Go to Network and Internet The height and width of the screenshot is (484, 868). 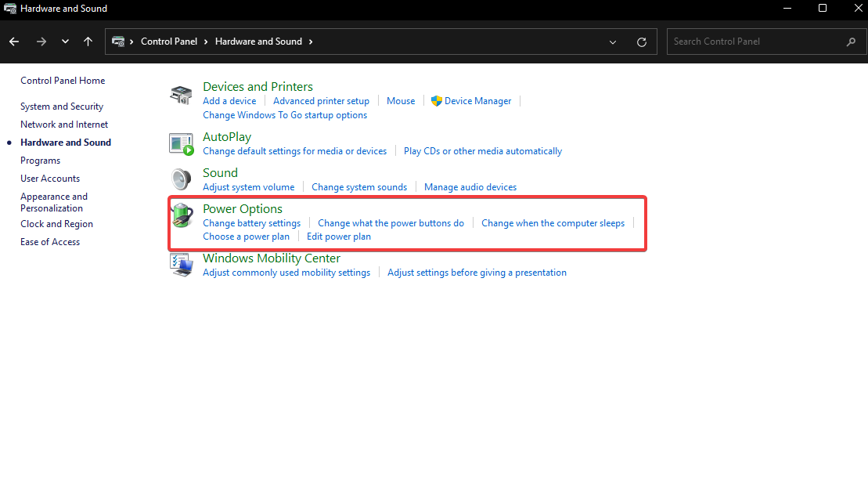point(64,125)
